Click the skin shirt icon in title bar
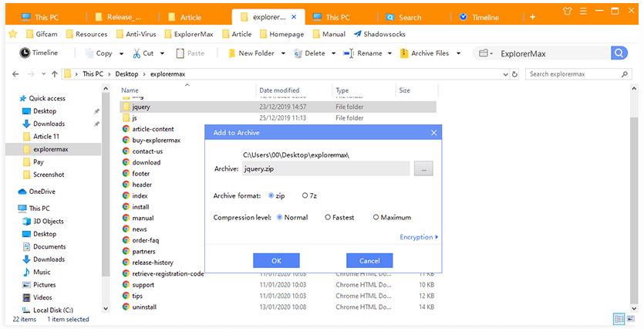644x329 pixels. [x=568, y=16]
